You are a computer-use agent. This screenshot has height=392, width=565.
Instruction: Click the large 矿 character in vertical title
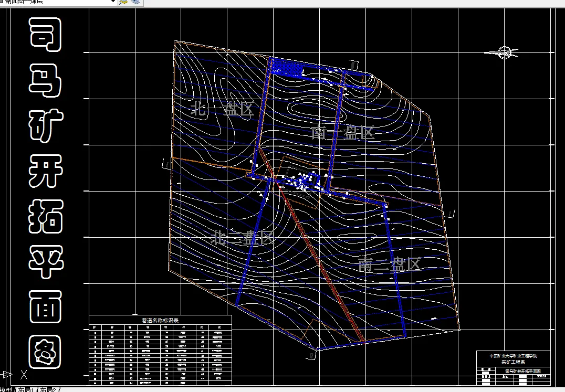[x=45, y=125]
